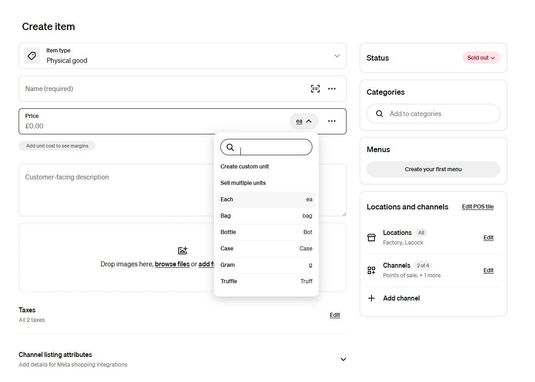535x382 pixels.
Task: Edit the Locations setting
Action: [488, 237]
